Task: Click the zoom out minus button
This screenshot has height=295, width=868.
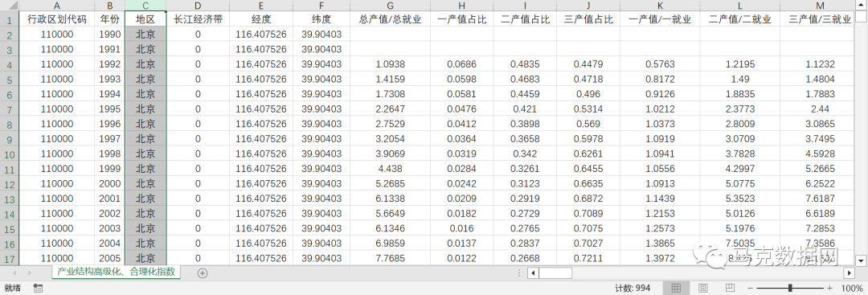Action: (750, 289)
